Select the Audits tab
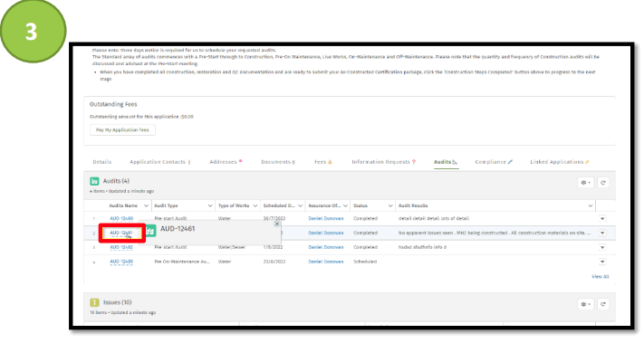The height and width of the screenshot is (343, 644). point(446,162)
